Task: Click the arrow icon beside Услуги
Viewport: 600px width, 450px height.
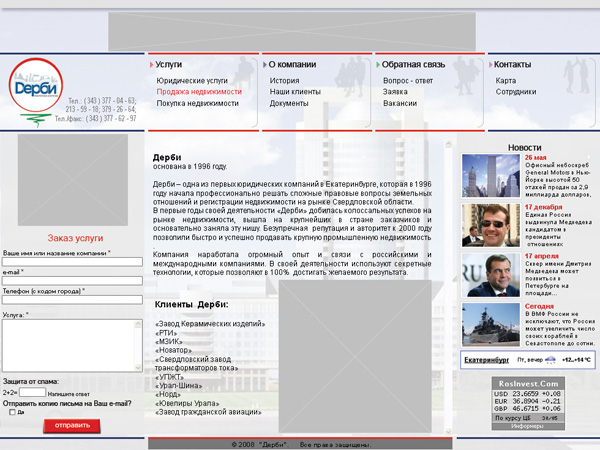Action: pyautogui.click(x=151, y=65)
